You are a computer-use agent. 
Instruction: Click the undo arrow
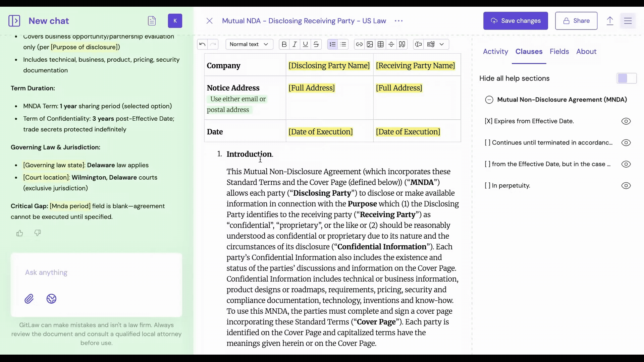pyautogui.click(x=202, y=44)
